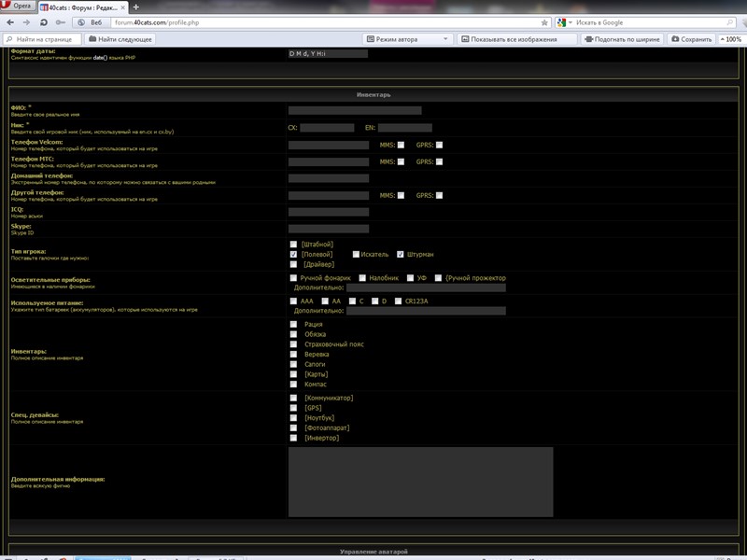Click the Найти на странице search field
747x560 pixels.
(x=43, y=39)
